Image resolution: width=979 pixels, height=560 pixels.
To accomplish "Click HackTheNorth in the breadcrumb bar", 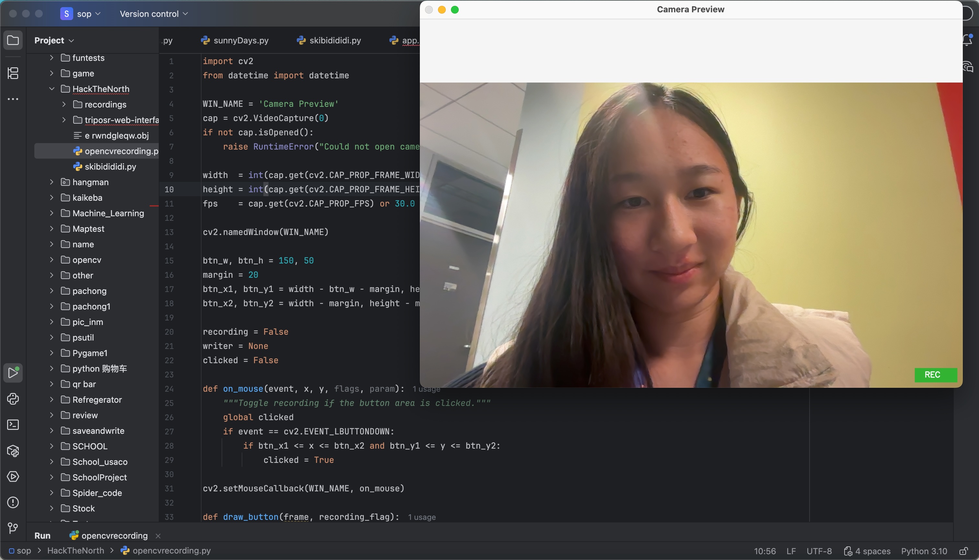I will pyautogui.click(x=75, y=550).
